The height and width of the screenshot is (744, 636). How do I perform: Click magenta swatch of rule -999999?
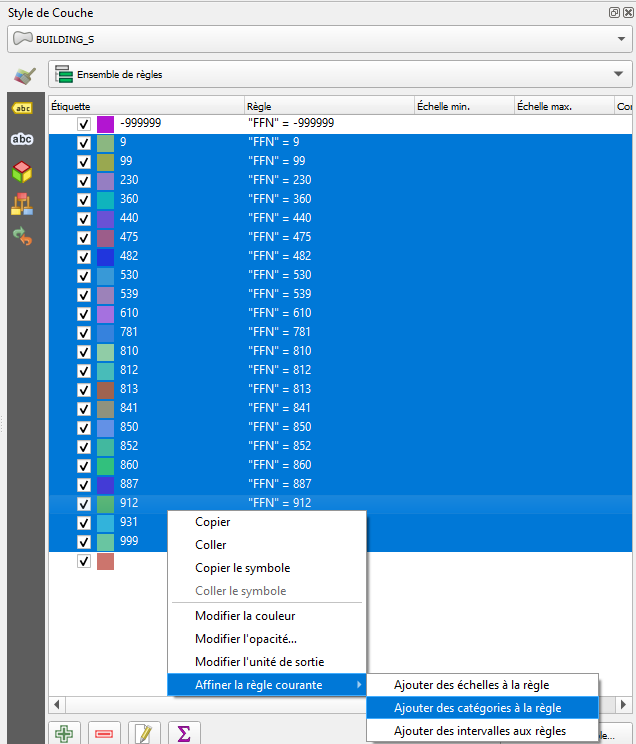(x=105, y=124)
